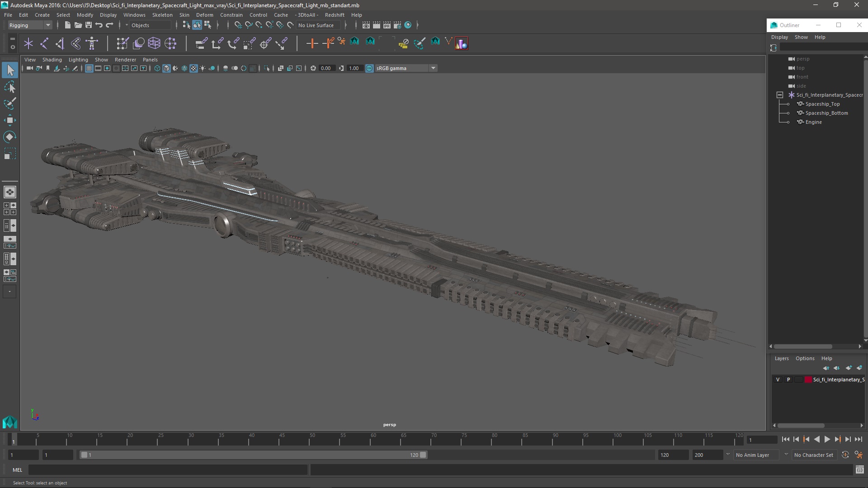The width and height of the screenshot is (868, 488).
Task: Toggle textured display in viewport
Action: tap(193, 68)
